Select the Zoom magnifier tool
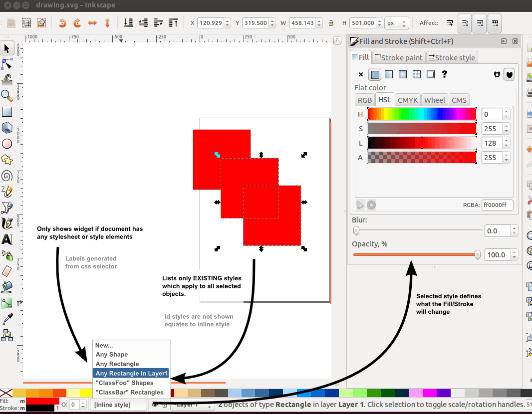This screenshot has width=532, height=414. click(7, 95)
